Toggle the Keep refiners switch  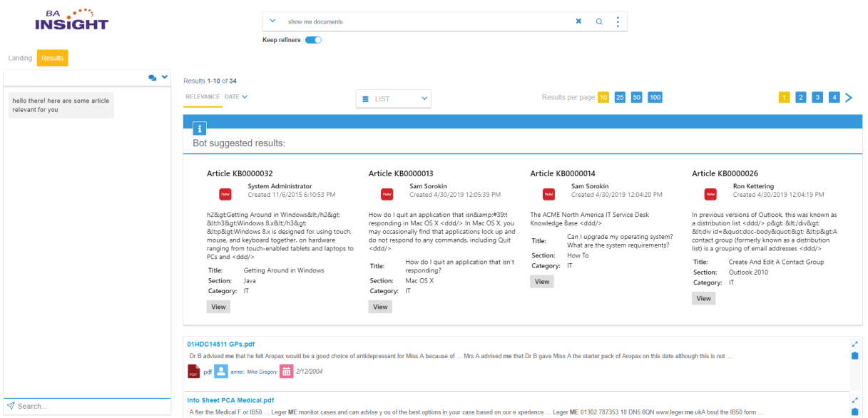click(313, 40)
